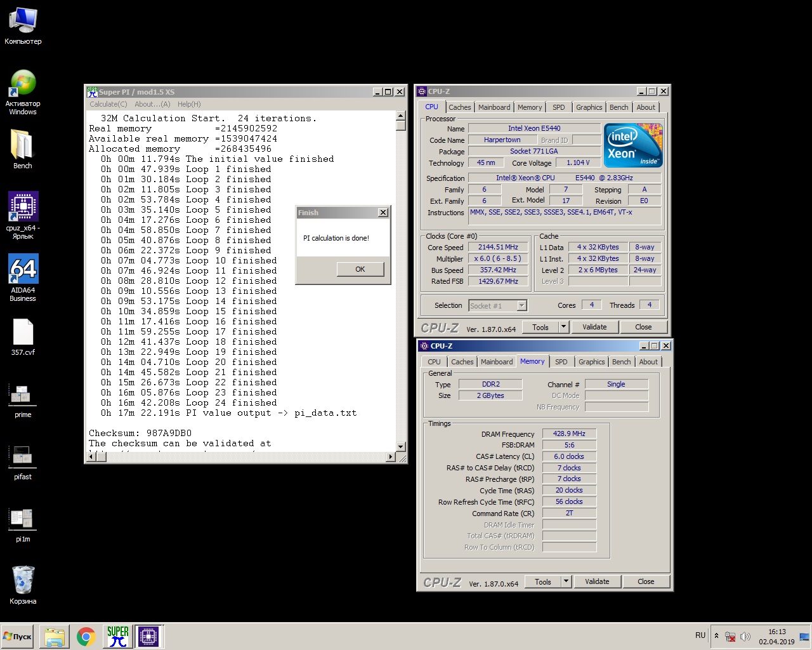
Task: Close the Finish dialog
Action: pyautogui.click(x=383, y=213)
